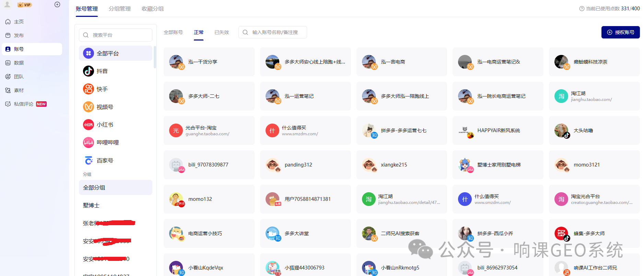
Task: Open account card 蜂集-多多大师
Action: point(594,233)
